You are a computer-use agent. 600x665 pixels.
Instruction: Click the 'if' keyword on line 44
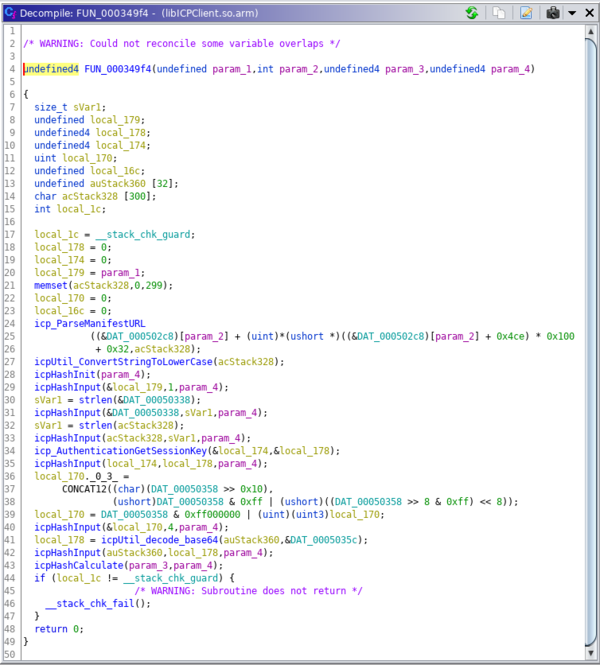39,578
